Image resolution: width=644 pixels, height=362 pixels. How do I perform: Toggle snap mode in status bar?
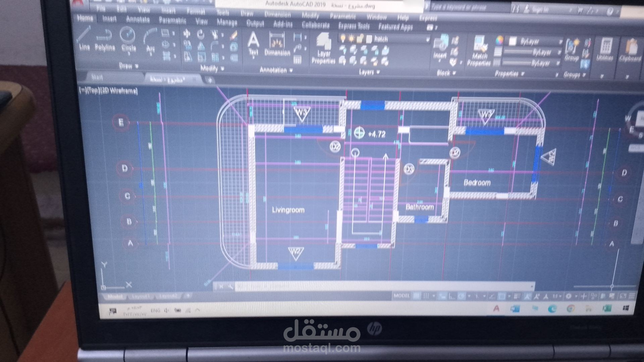(x=426, y=296)
